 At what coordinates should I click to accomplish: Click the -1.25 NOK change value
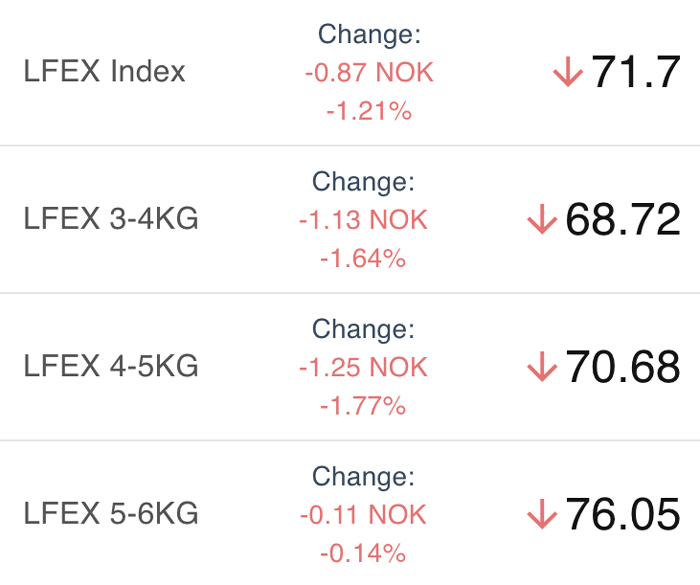tap(363, 367)
